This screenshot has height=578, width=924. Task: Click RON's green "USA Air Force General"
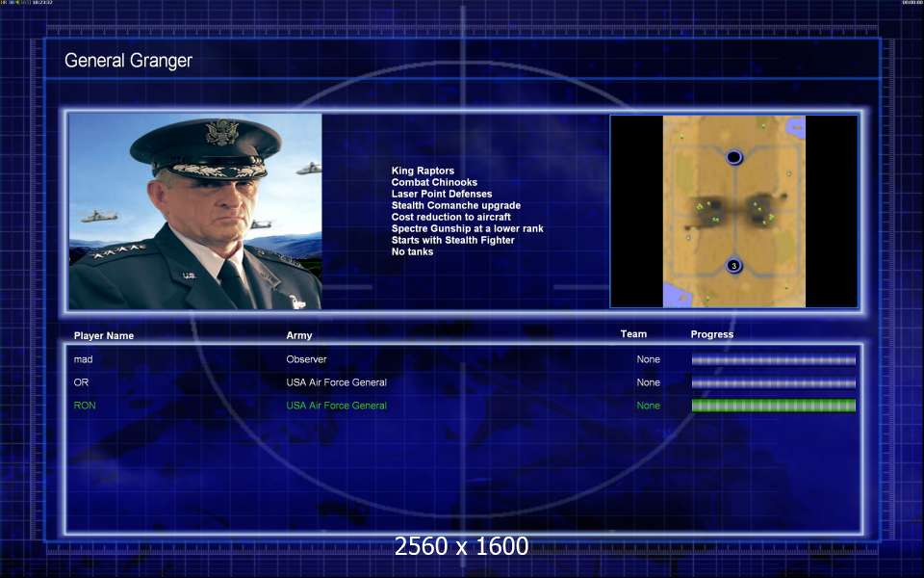tap(337, 406)
